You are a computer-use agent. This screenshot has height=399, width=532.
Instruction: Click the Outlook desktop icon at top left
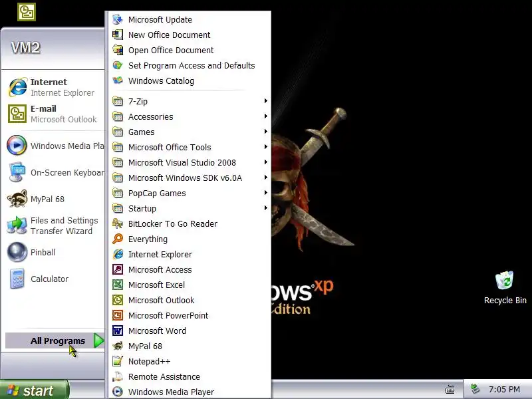[27, 12]
